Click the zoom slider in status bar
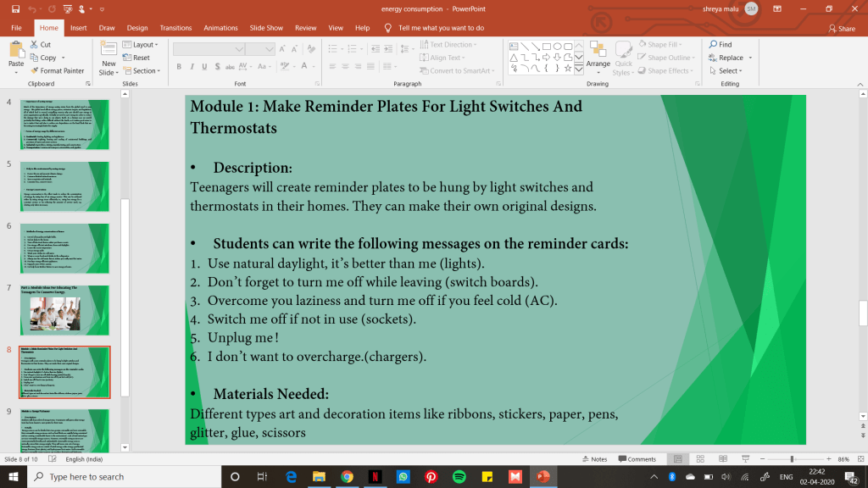Screen dimensions: 868x488 click(x=792, y=458)
